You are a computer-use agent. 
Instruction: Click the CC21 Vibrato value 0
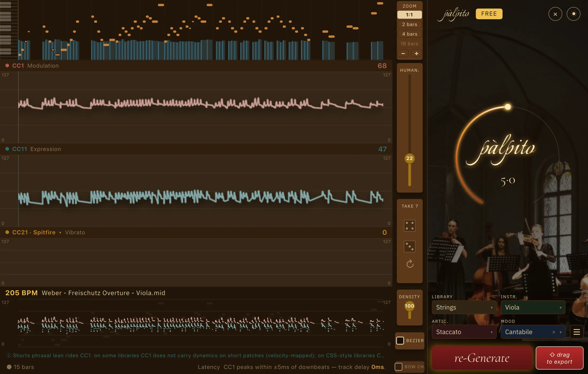pyautogui.click(x=384, y=232)
